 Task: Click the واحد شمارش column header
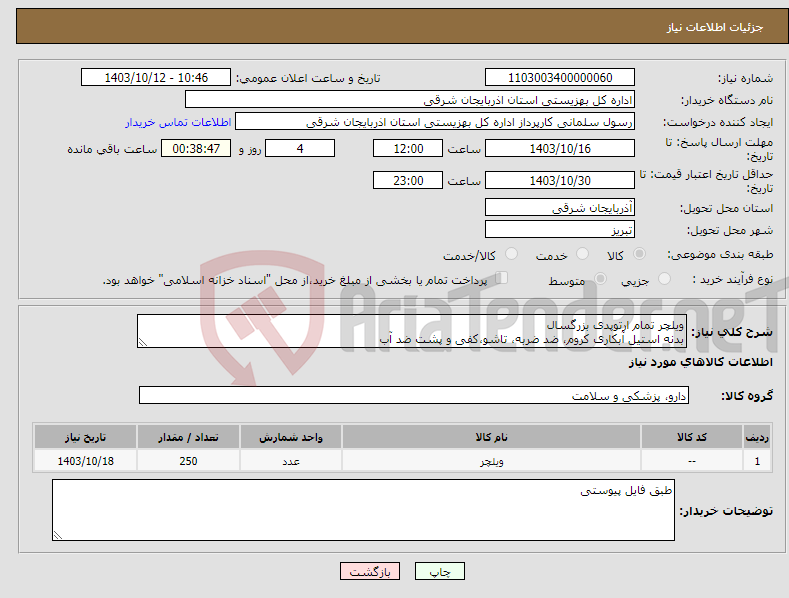291,437
